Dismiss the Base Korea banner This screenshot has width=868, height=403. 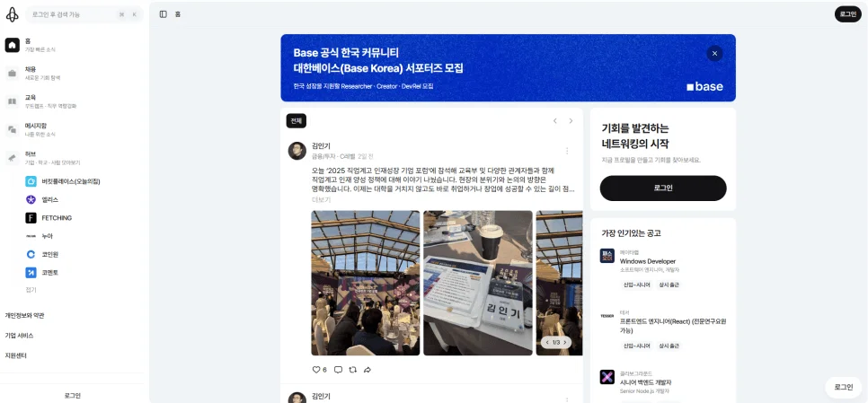tap(714, 54)
